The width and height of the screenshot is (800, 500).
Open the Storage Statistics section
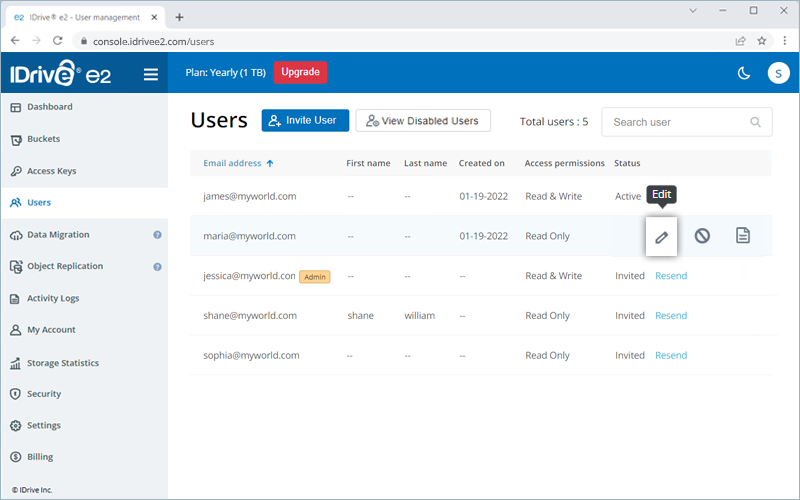tap(62, 363)
